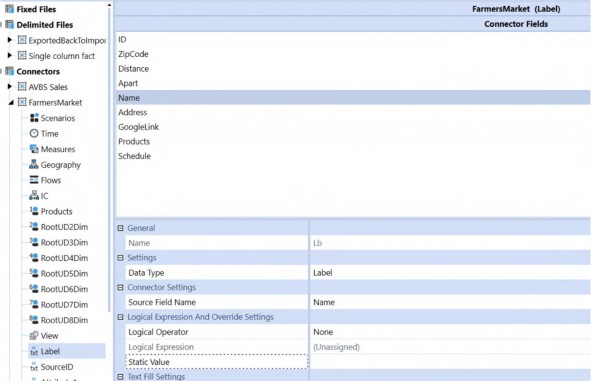Click the Static Value input cell

click(450, 362)
